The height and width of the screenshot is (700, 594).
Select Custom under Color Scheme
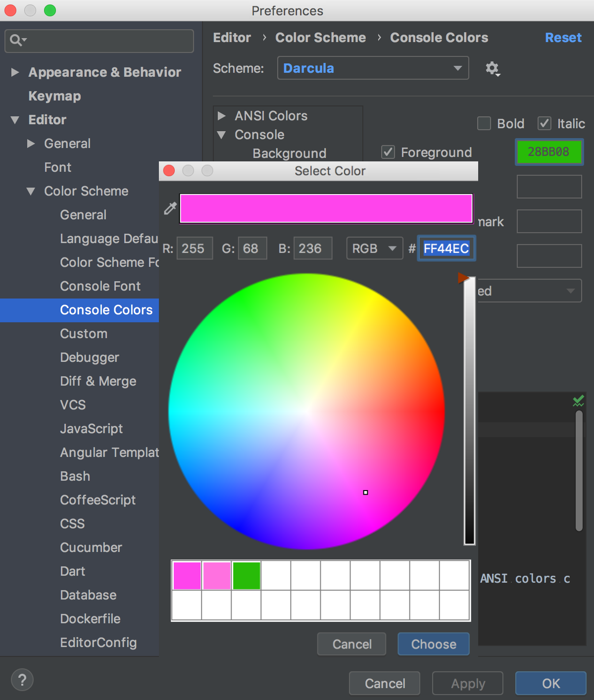pyautogui.click(x=84, y=334)
